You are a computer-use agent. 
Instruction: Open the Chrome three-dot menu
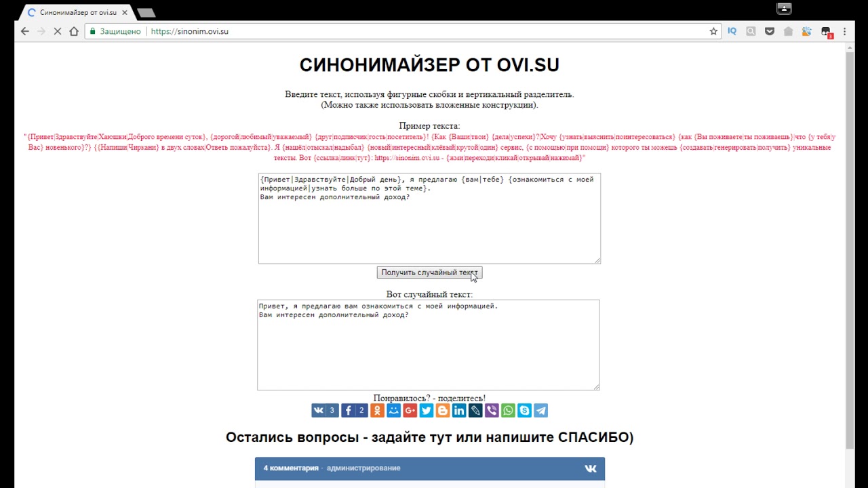tap(844, 31)
